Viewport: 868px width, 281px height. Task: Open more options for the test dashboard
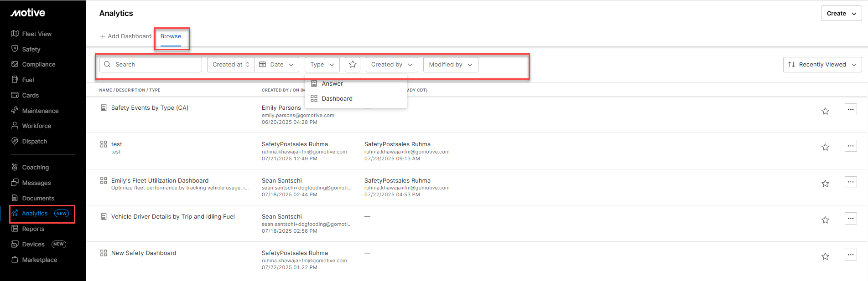coord(850,146)
